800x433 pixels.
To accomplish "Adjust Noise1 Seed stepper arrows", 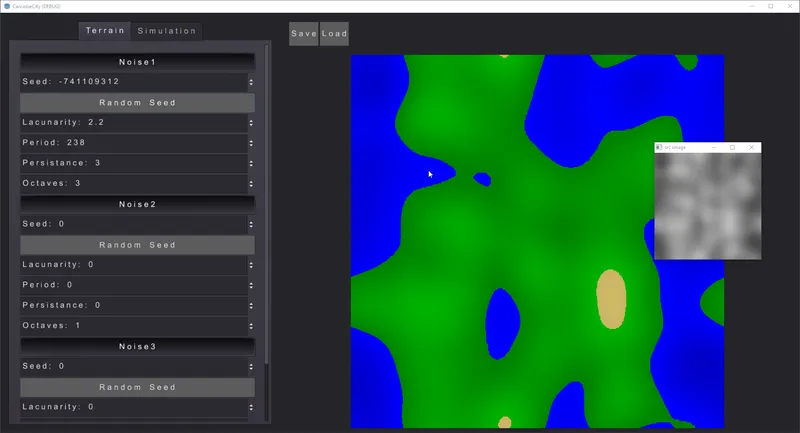I will pyautogui.click(x=251, y=82).
